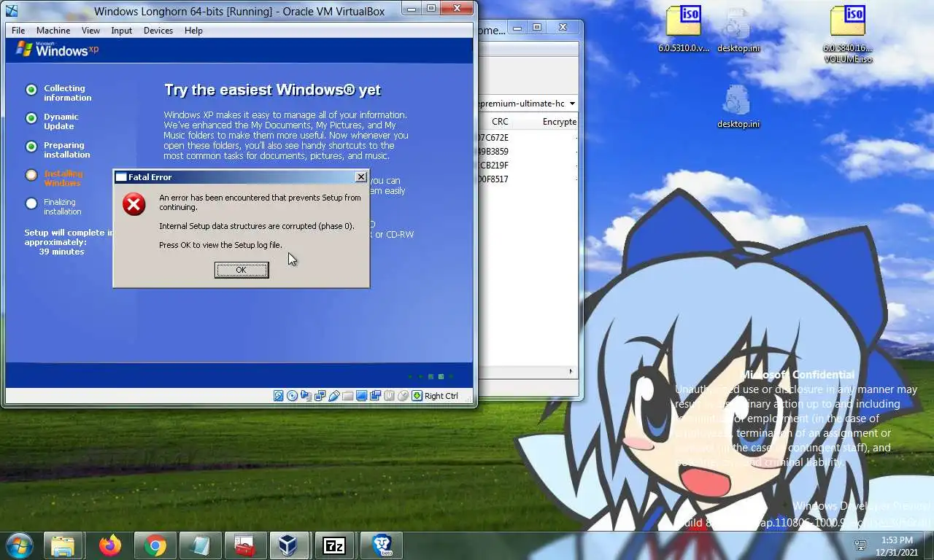This screenshot has height=560, width=934.
Task: Click the CPU features indicator in VirtualBox
Action: point(389,395)
